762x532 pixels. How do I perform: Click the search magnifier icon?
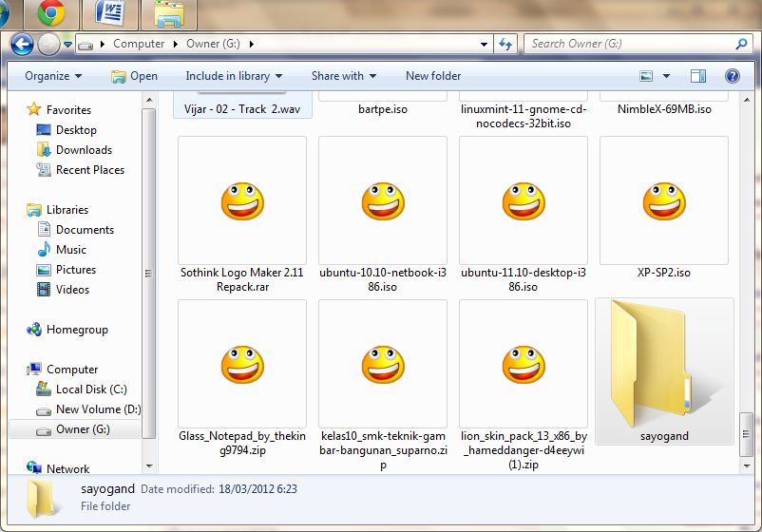coord(742,44)
